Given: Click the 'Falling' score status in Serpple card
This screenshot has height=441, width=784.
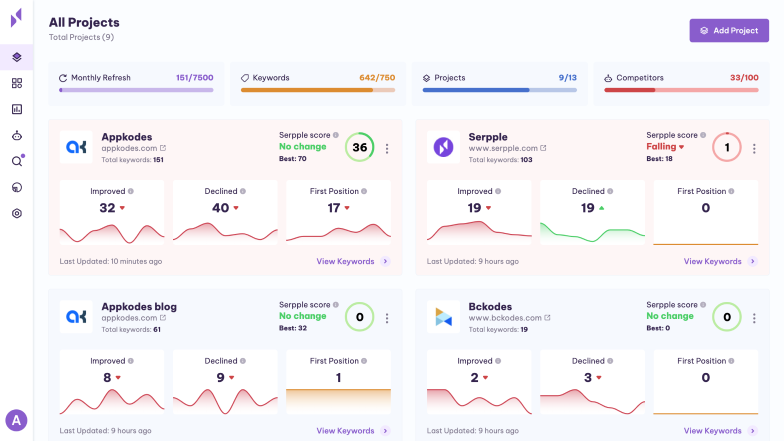Looking at the screenshot, I should pos(665,146).
